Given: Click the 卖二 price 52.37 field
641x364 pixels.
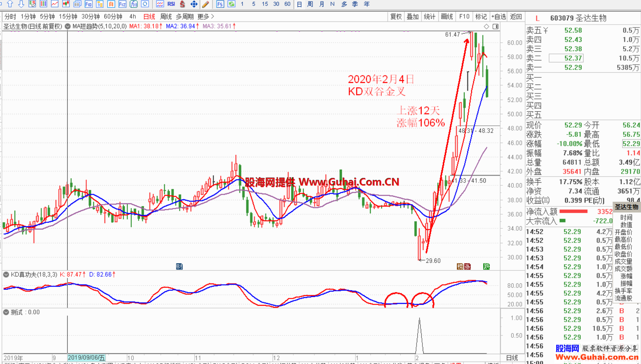Looking at the screenshot, I should [567, 58].
